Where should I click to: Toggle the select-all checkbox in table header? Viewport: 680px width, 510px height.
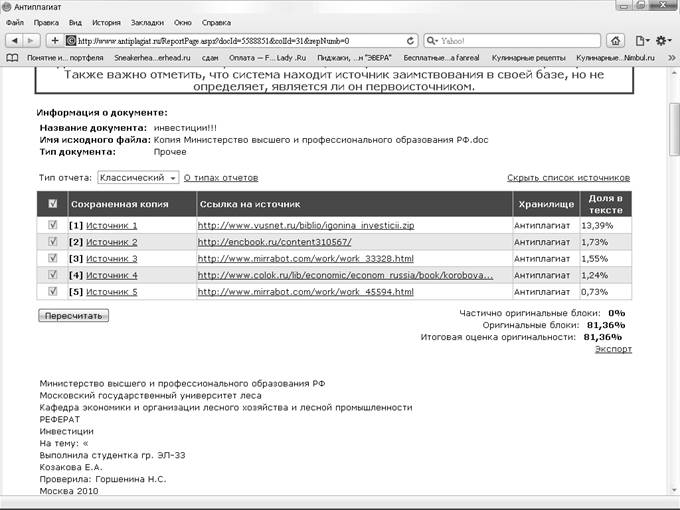point(52,203)
